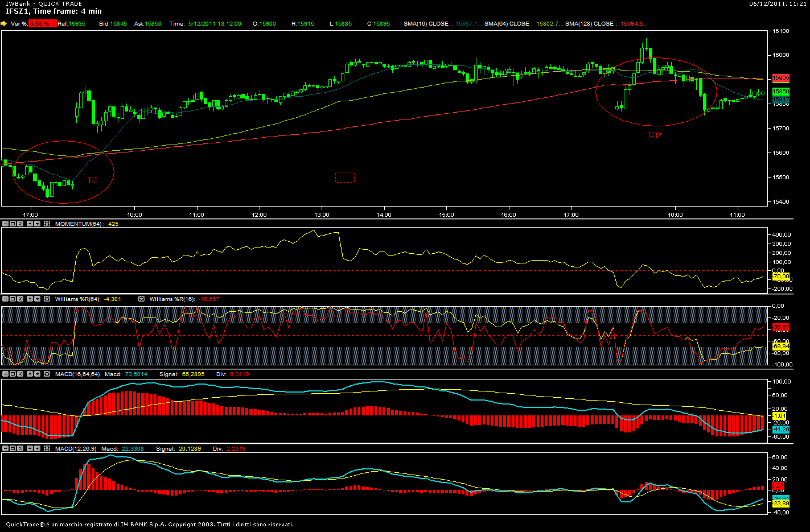
Task: Maximize the MACD(12,26,9) panel
Action: [13, 448]
